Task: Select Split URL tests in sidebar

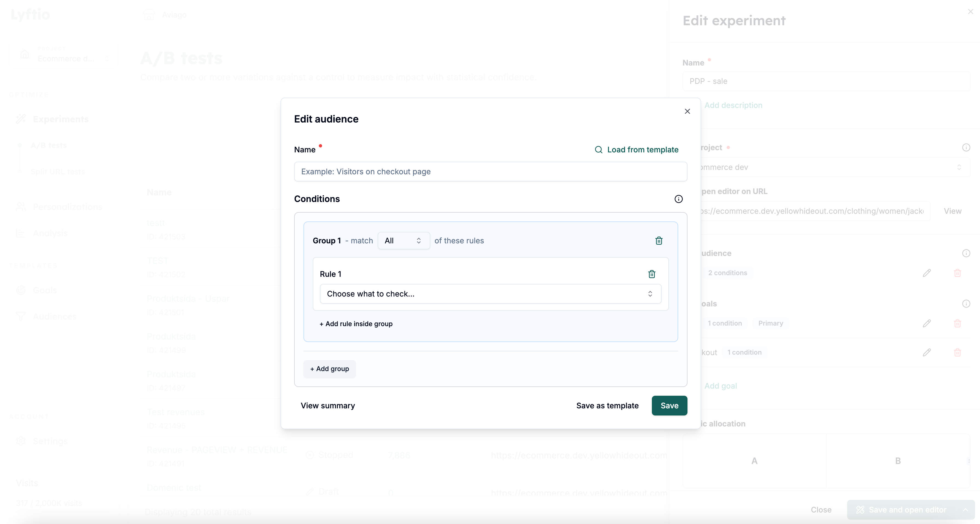Action: (x=58, y=172)
